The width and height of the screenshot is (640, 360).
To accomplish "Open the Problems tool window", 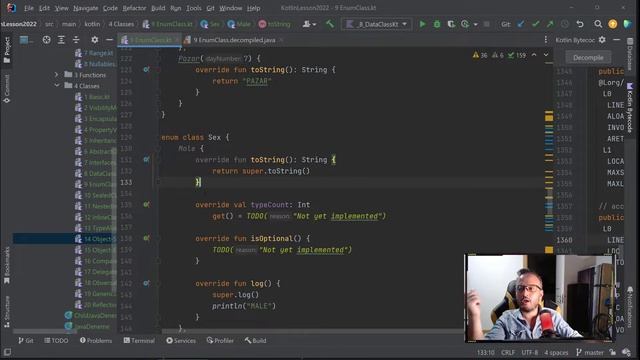I will pos(96,340).
